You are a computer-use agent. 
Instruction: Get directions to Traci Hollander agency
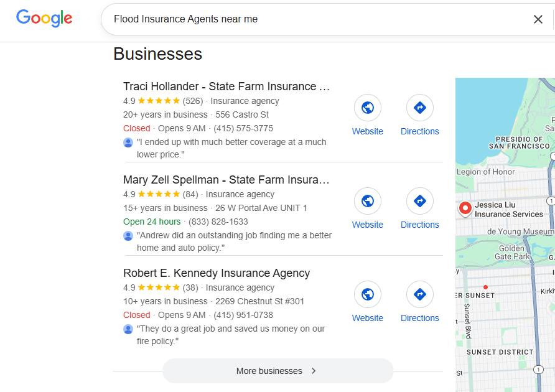pos(420,108)
